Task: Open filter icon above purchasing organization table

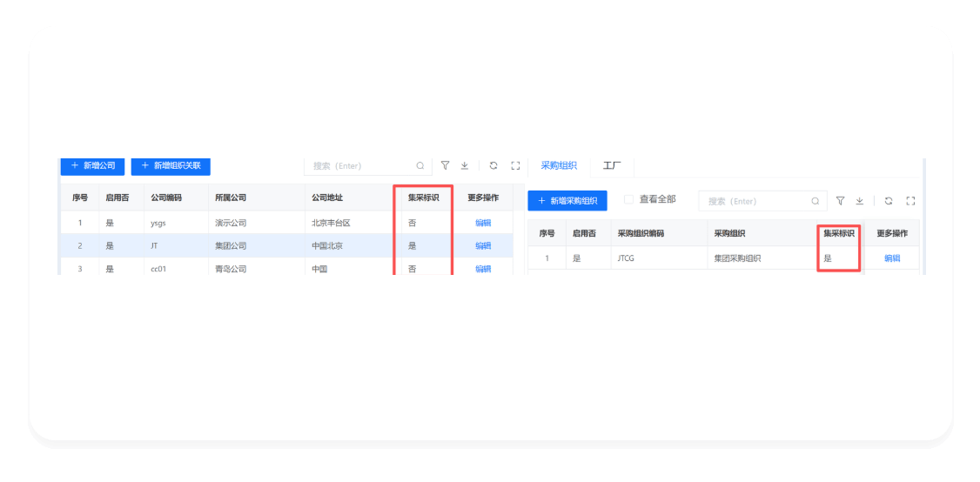Action: [x=841, y=201]
